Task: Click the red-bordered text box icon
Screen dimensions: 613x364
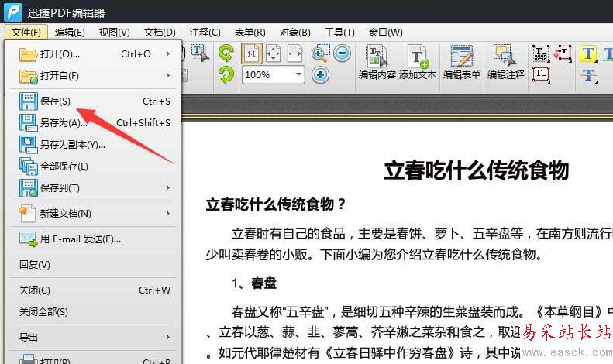Action: [x=542, y=74]
